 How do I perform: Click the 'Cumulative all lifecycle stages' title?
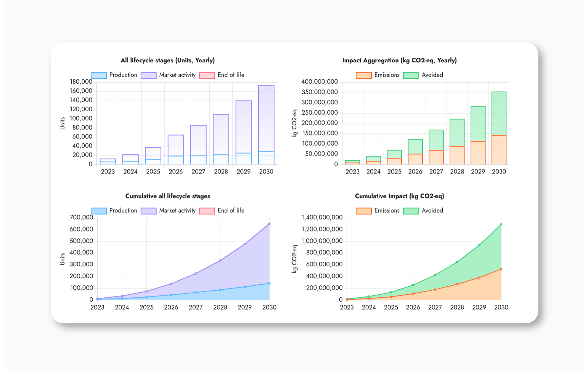click(x=168, y=196)
